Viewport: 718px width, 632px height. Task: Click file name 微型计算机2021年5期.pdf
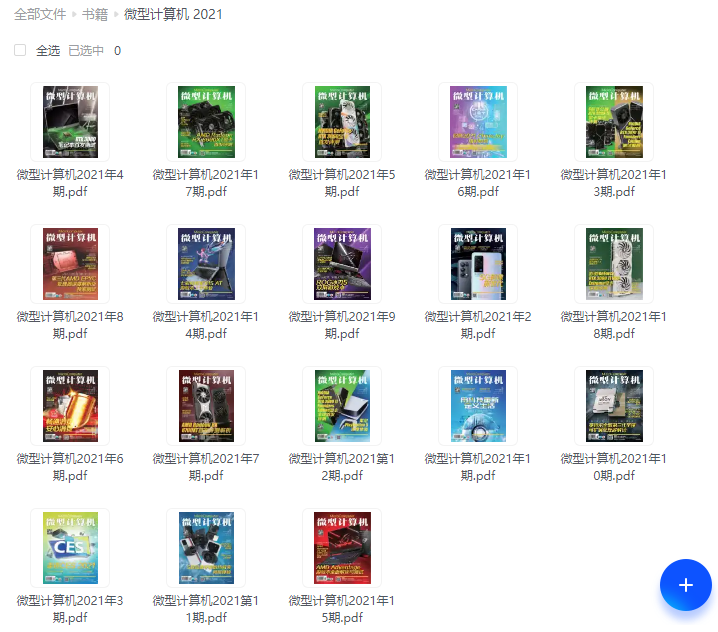tap(342, 183)
